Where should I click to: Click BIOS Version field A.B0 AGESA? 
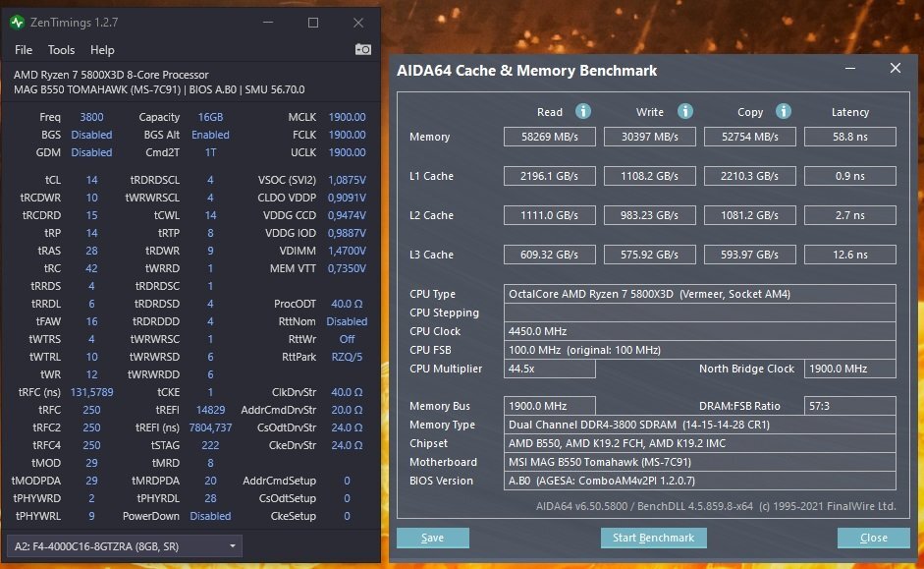coord(700,481)
